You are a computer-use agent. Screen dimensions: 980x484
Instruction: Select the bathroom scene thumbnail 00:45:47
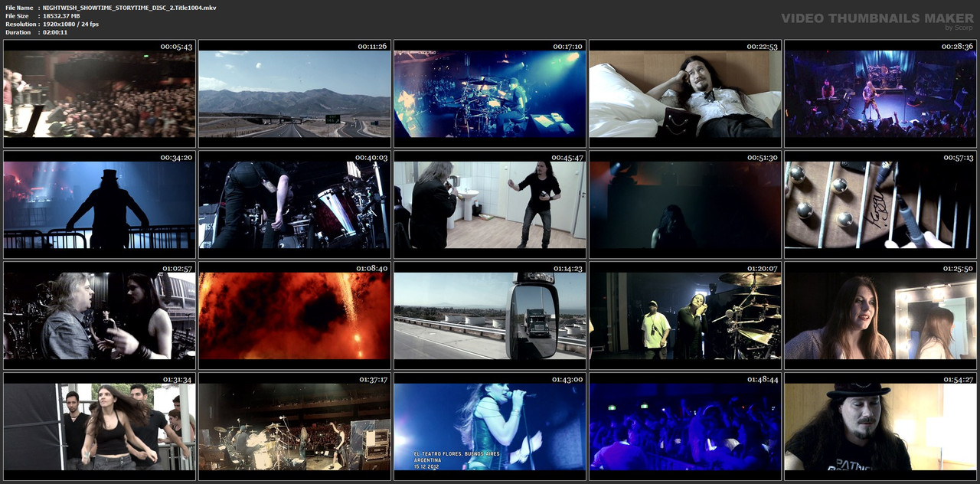(490, 204)
